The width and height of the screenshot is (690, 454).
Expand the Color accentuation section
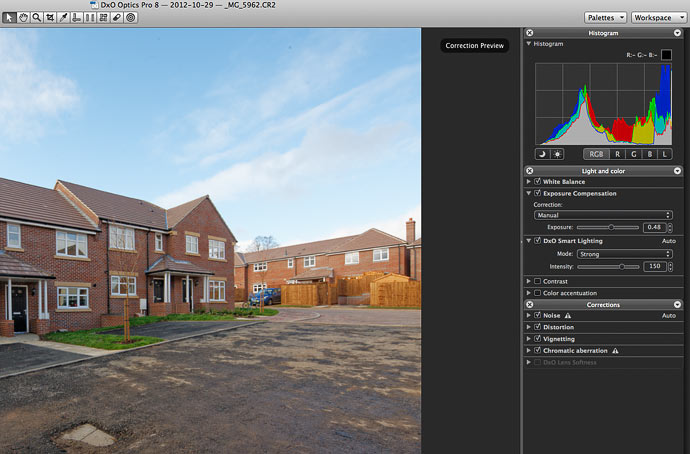click(529, 293)
